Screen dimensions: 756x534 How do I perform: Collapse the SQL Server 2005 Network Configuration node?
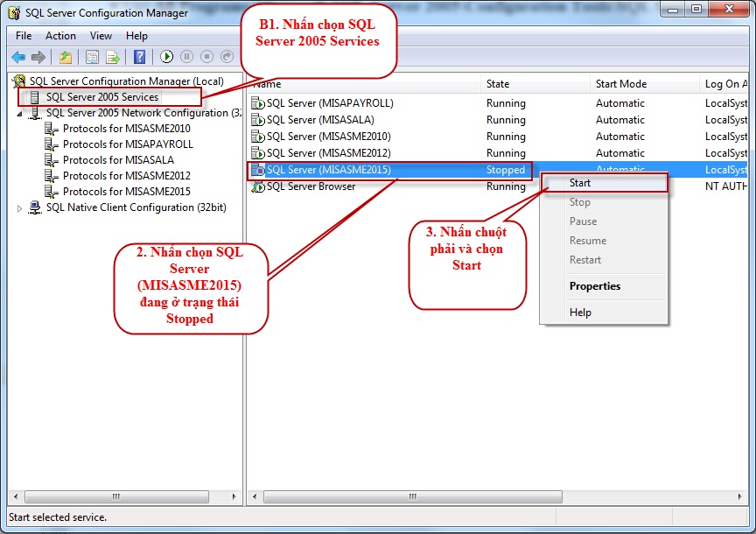tap(19, 114)
